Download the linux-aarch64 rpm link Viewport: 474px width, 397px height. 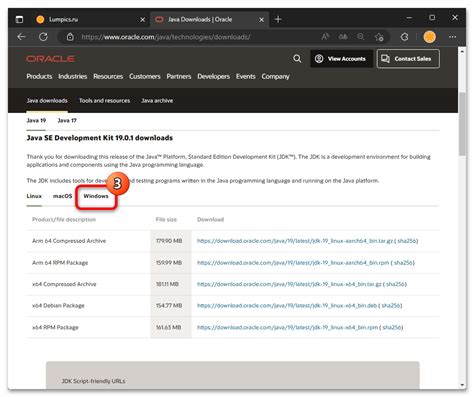(x=293, y=263)
